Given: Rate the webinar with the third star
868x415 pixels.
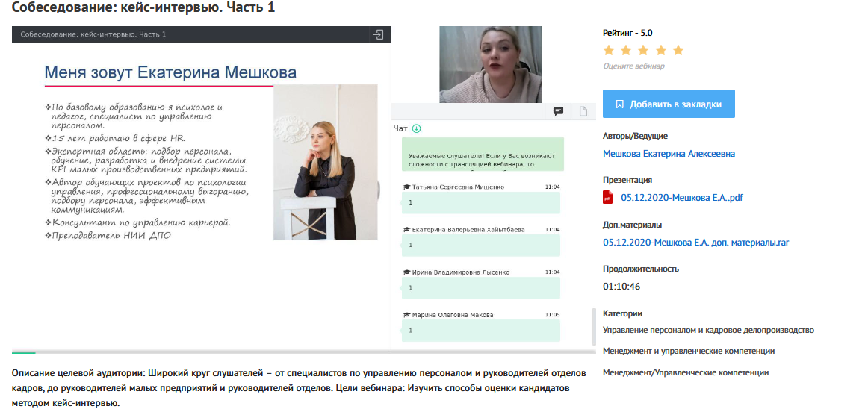Looking at the screenshot, I should tap(643, 51).
